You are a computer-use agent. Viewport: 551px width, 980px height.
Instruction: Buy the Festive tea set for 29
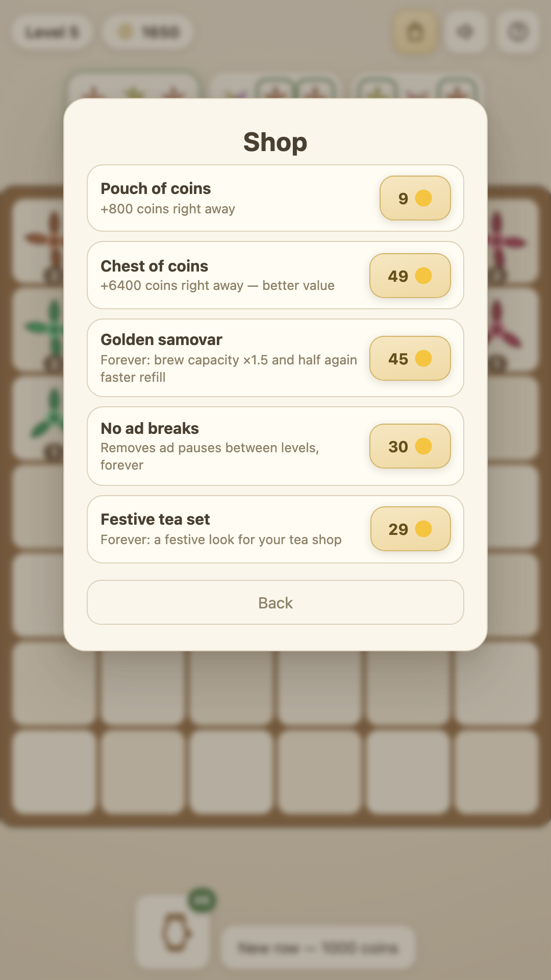(x=410, y=529)
